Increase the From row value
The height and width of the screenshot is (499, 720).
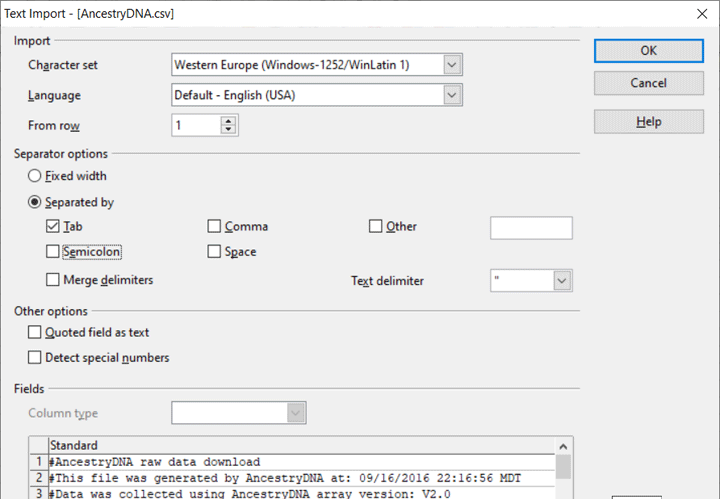[228, 121]
